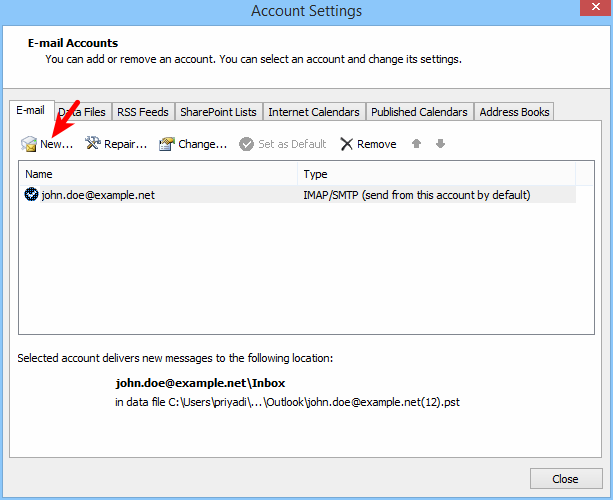Image resolution: width=613 pixels, height=500 pixels.
Task: Click the john.doe@example.net\Inbox location text
Action: pos(200,383)
